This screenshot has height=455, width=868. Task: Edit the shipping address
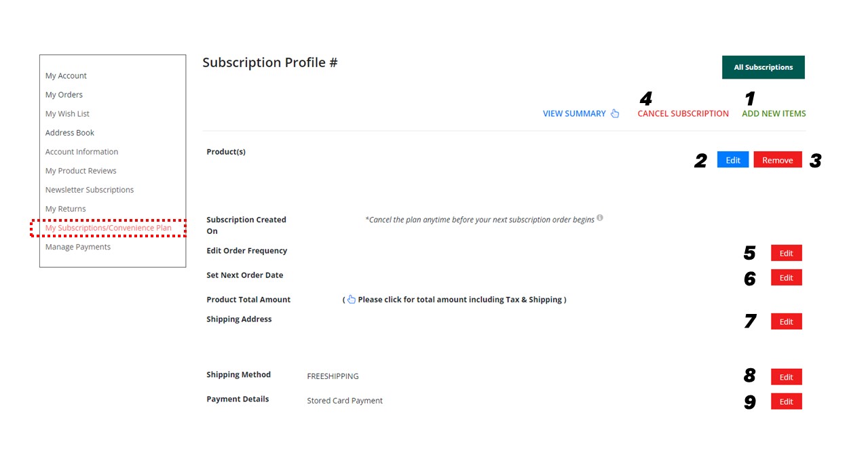(787, 321)
